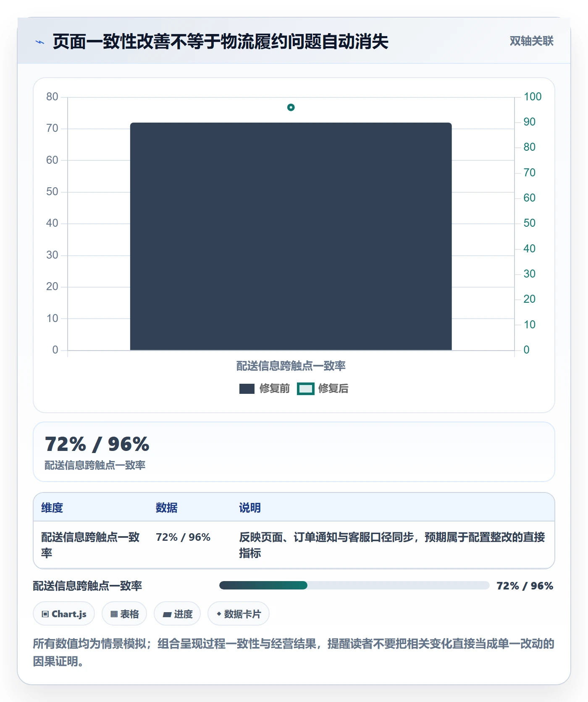Click the page title 页面一致性改善不等于物流履约问题自动消失
Screen dimensions: 588x702
click(x=220, y=42)
